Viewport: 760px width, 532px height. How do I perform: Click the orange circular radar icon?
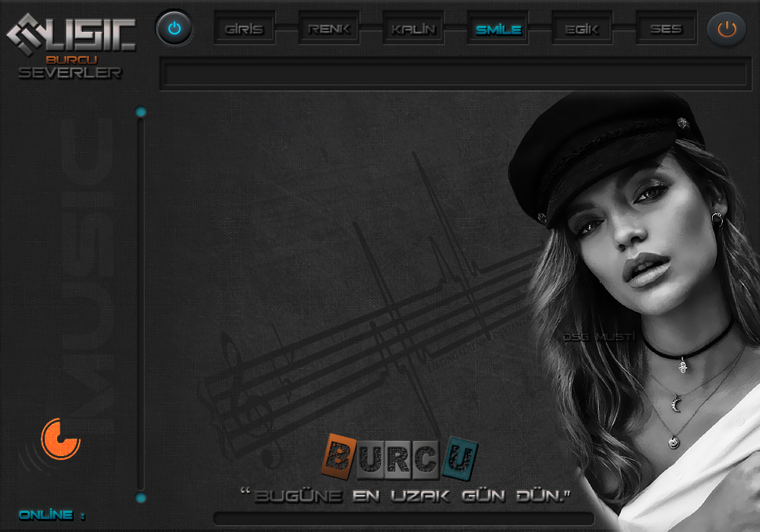tap(60, 439)
